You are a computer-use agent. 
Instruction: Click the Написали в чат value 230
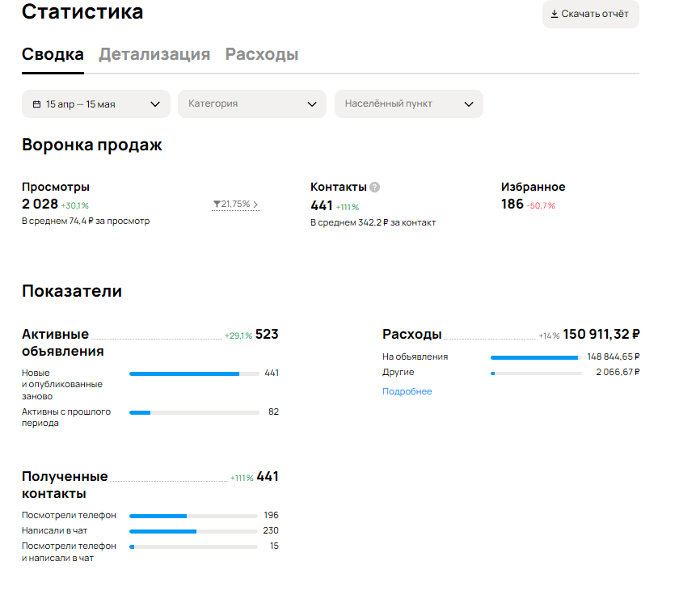(x=271, y=530)
